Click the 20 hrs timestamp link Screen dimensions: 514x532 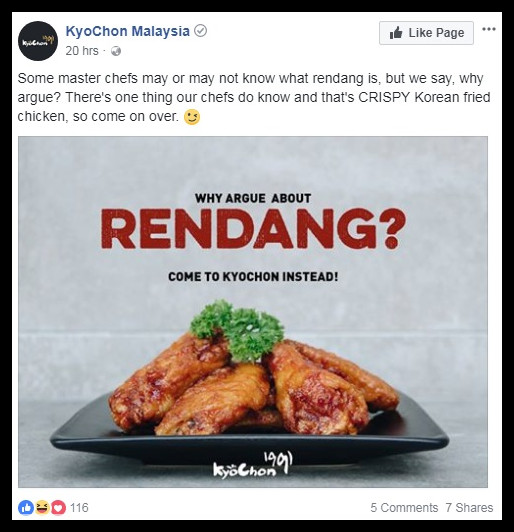coord(82,51)
